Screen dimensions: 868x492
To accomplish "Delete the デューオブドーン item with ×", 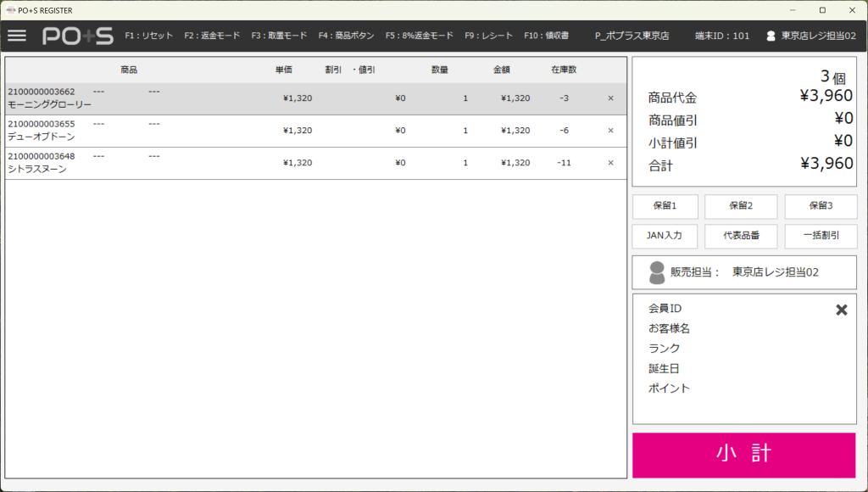I will (610, 131).
